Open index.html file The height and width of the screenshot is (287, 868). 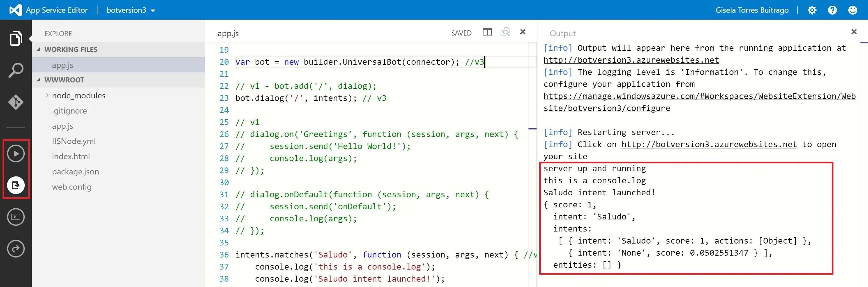coord(71,156)
